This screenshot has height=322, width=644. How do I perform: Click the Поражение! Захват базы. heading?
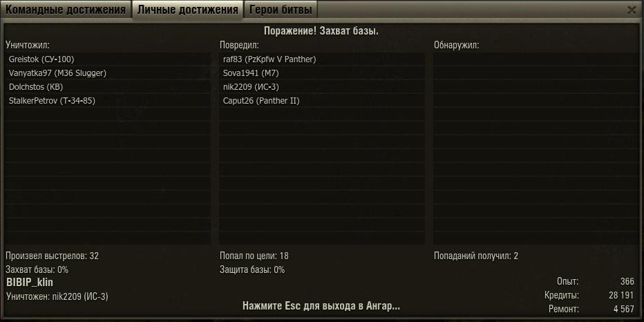[x=321, y=31]
